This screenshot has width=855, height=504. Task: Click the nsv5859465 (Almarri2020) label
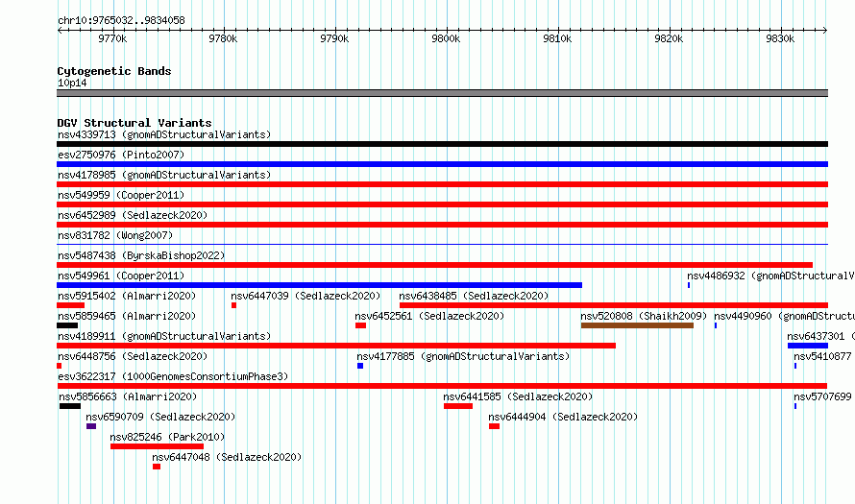pyautogui.click(x=127, y=316)
